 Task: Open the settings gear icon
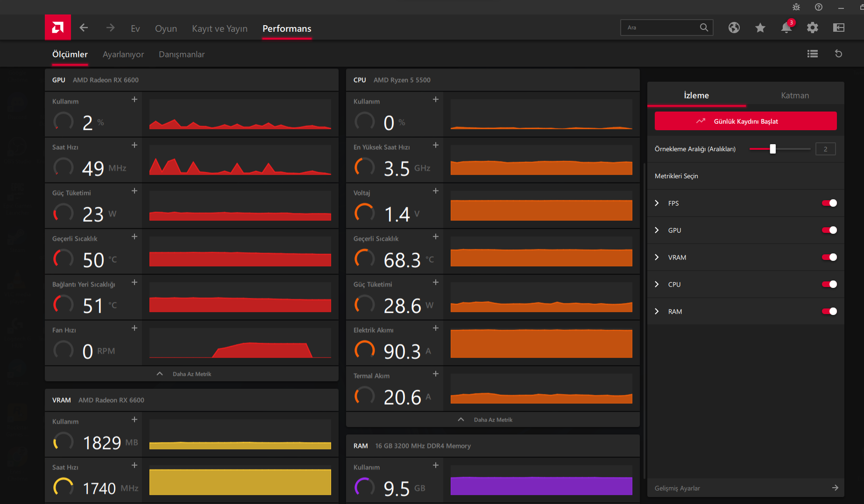tap(813, 28)
